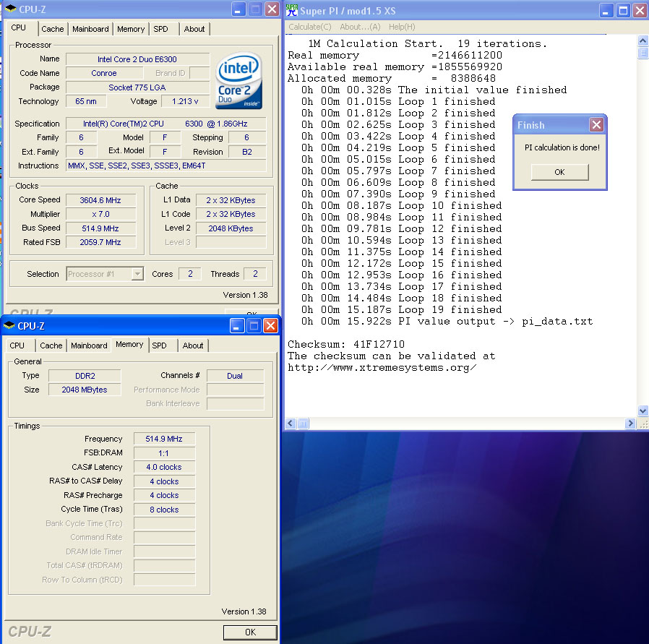Open the About tab in the bottom CPU-Z window
649x644 pixels.
[x=193, y=345]
